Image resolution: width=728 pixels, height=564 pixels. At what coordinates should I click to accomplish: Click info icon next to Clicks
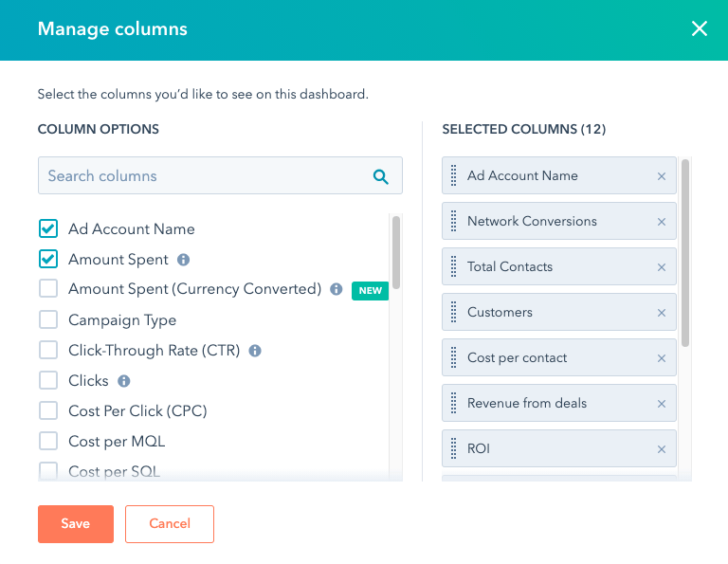pyautogui.click(x=123, y=381)
